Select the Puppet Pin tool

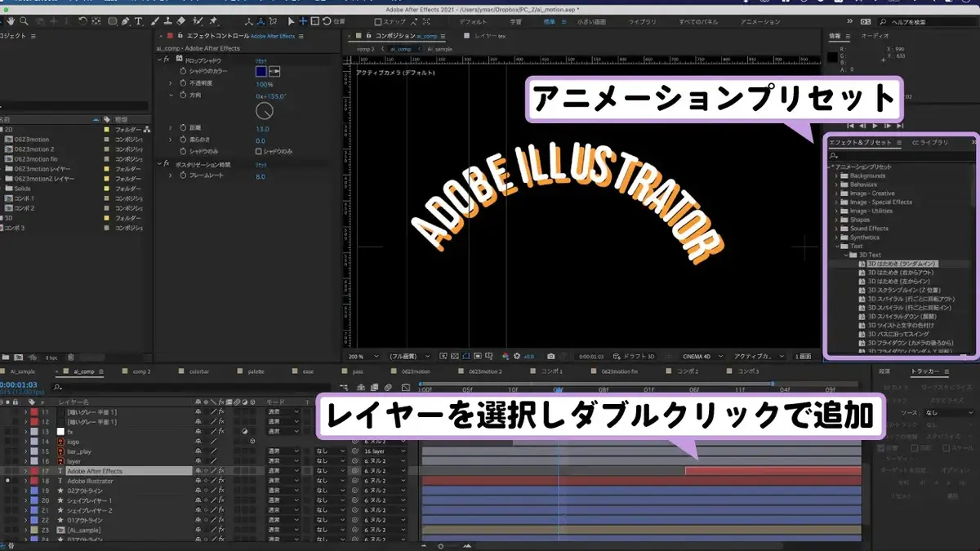[213, 21]
